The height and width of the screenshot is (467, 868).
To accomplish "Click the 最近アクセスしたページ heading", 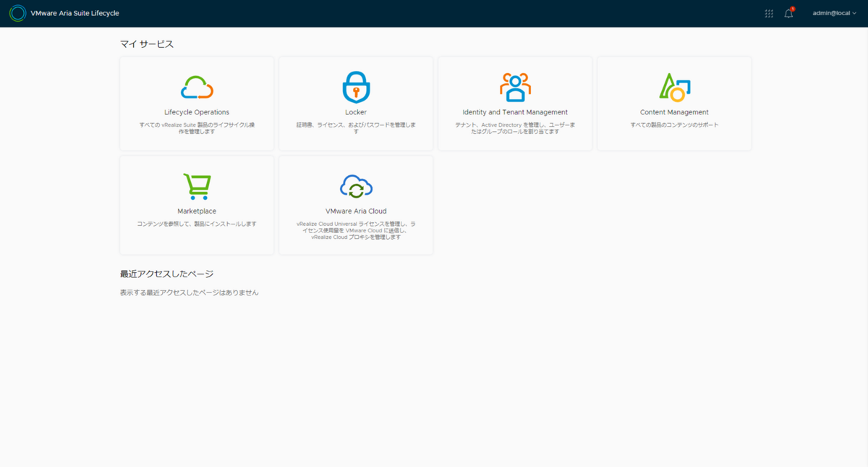I will (x=166, y=274).
